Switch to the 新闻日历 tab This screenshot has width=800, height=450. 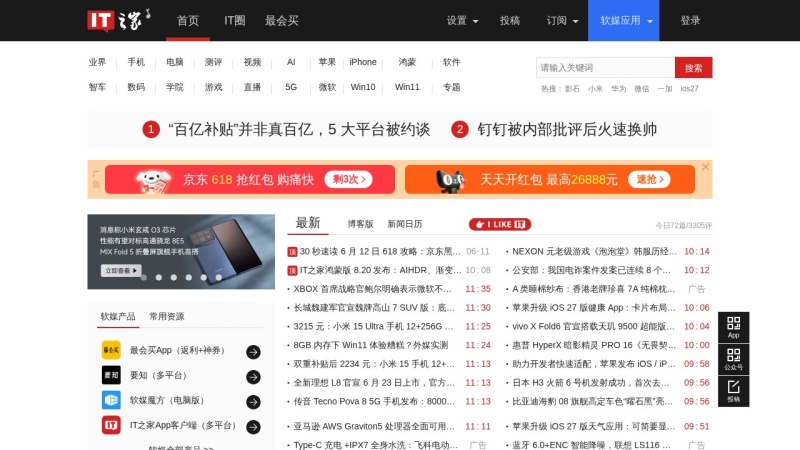point(405,224)
